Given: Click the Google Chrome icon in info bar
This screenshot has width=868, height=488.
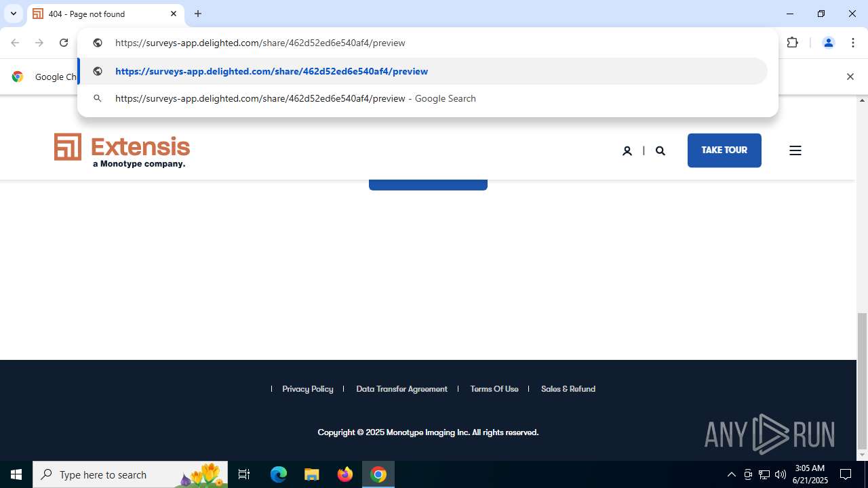Looking at the screenshot, I should 18,77.
